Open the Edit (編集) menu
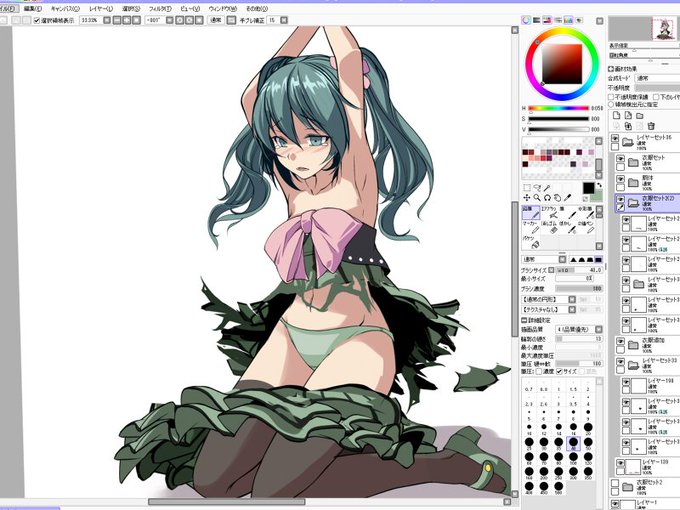Viewport: 680px width, 510px height. coord(33,9)
